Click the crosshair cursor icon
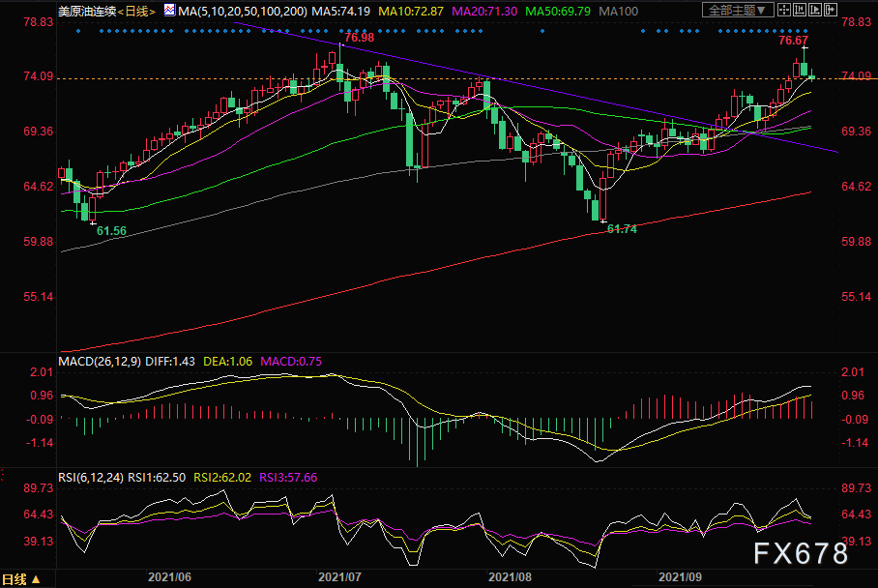Screen dimensions: 878x588 [784, 10]
